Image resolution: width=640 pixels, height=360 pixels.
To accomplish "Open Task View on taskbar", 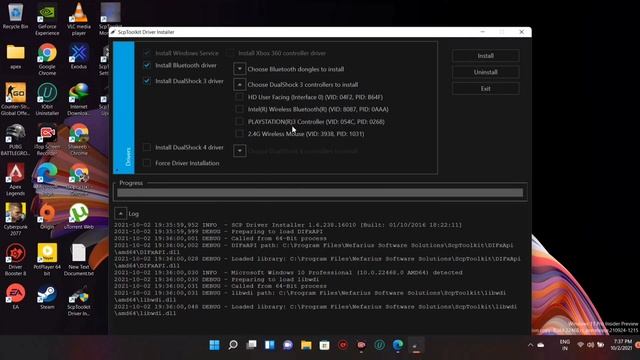I will (251, 345).
